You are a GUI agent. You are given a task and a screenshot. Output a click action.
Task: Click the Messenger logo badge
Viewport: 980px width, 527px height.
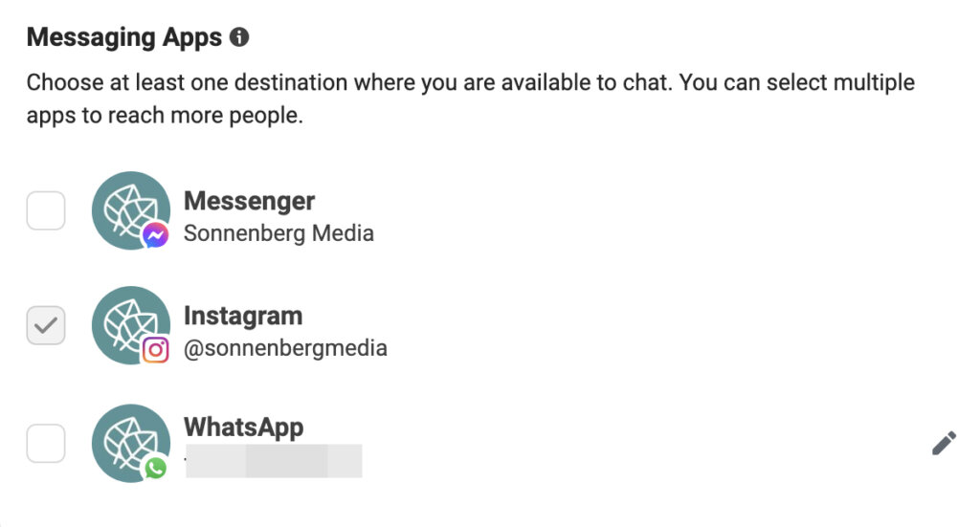tap(155, 235)
